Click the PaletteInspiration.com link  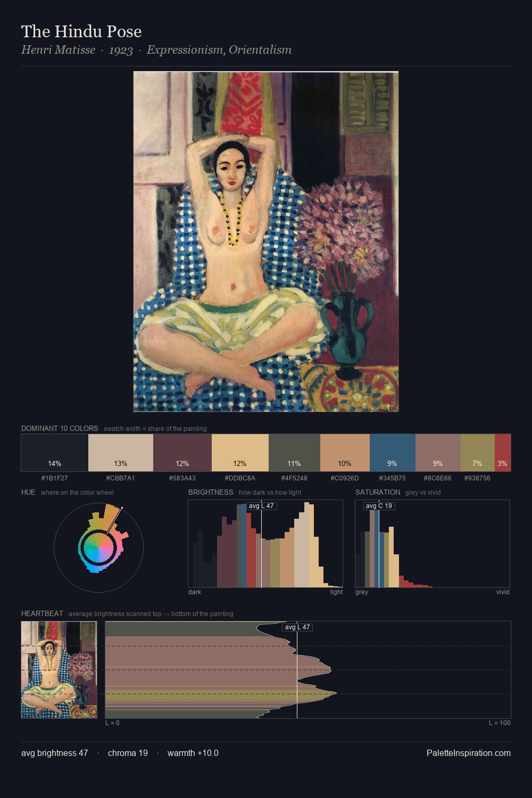click(469, 753)
